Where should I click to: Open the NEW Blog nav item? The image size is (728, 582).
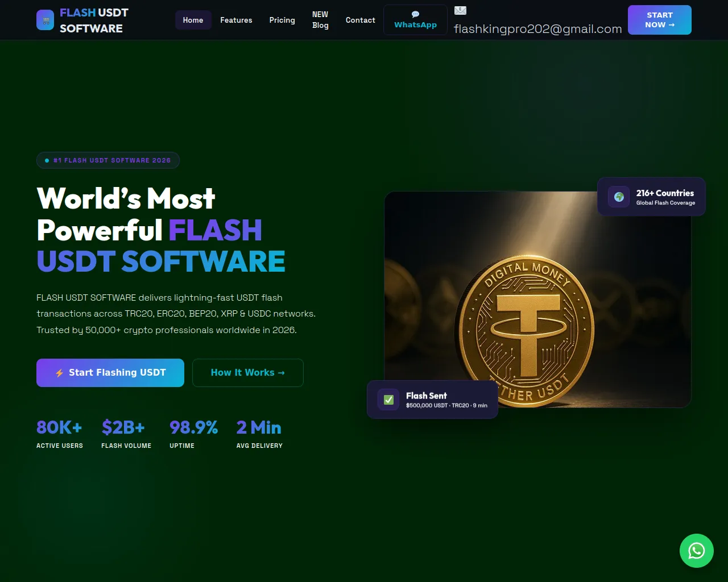320,20
